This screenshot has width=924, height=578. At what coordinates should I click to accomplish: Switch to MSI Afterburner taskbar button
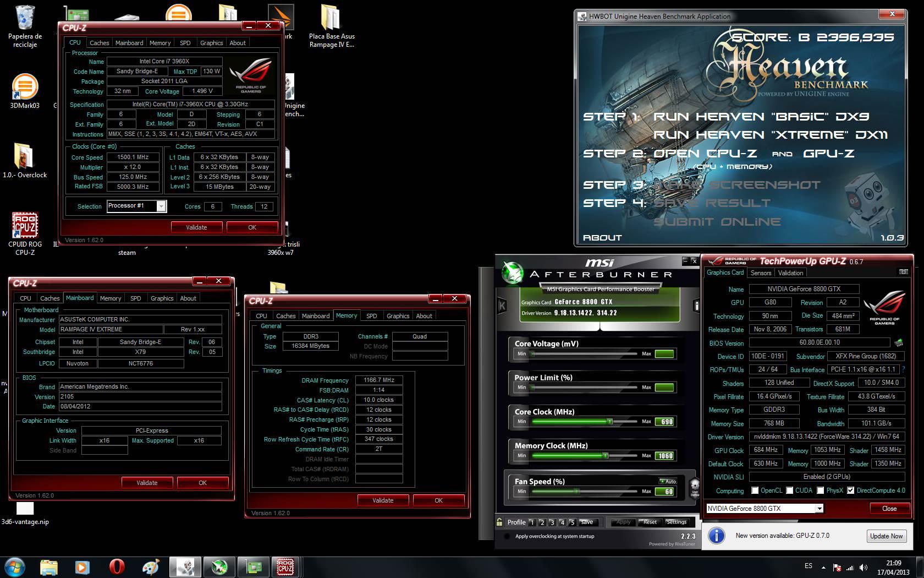point(219,566)
